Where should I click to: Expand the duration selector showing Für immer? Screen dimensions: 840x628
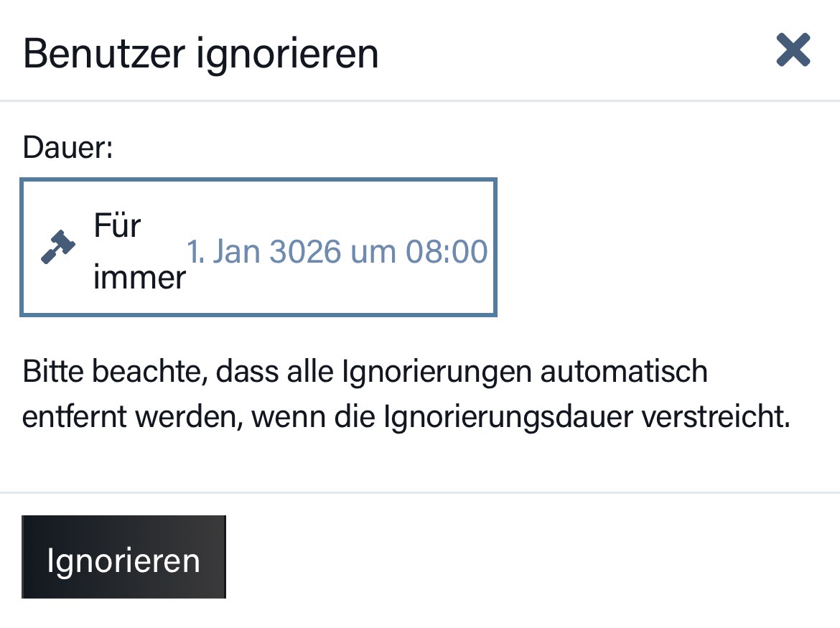coord(258,247)
